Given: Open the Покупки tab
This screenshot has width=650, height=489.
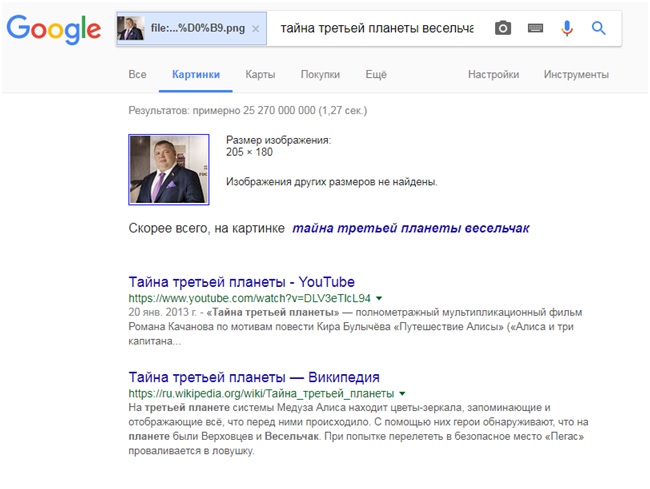Looking at the screenshot, I should point(320,75).
